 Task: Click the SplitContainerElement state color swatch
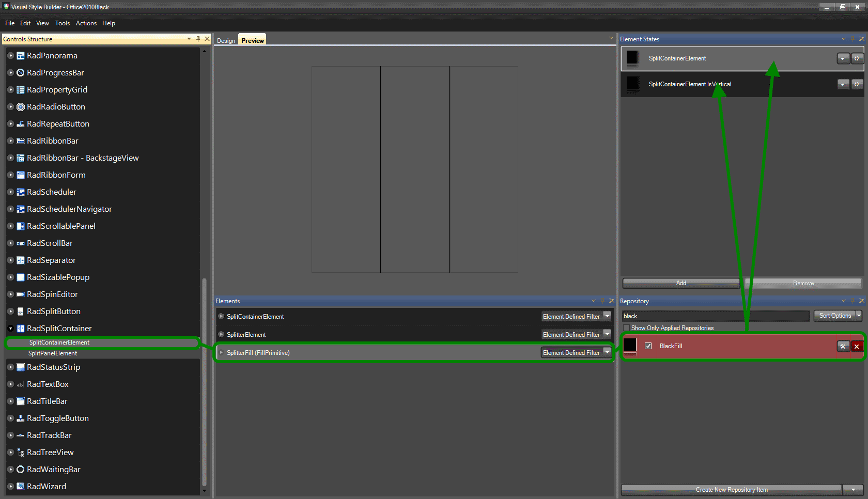tap(632, 58)
